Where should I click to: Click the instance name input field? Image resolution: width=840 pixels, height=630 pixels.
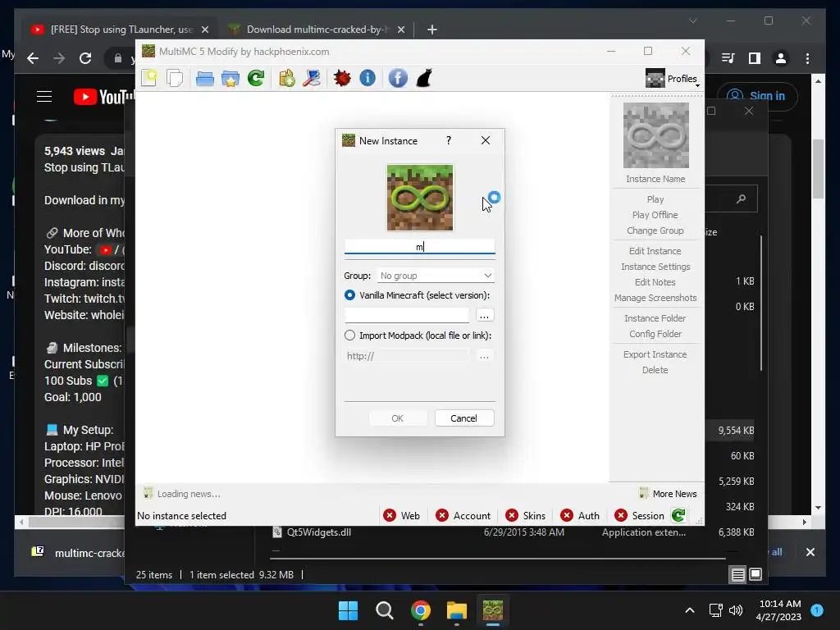click(419, 246)
